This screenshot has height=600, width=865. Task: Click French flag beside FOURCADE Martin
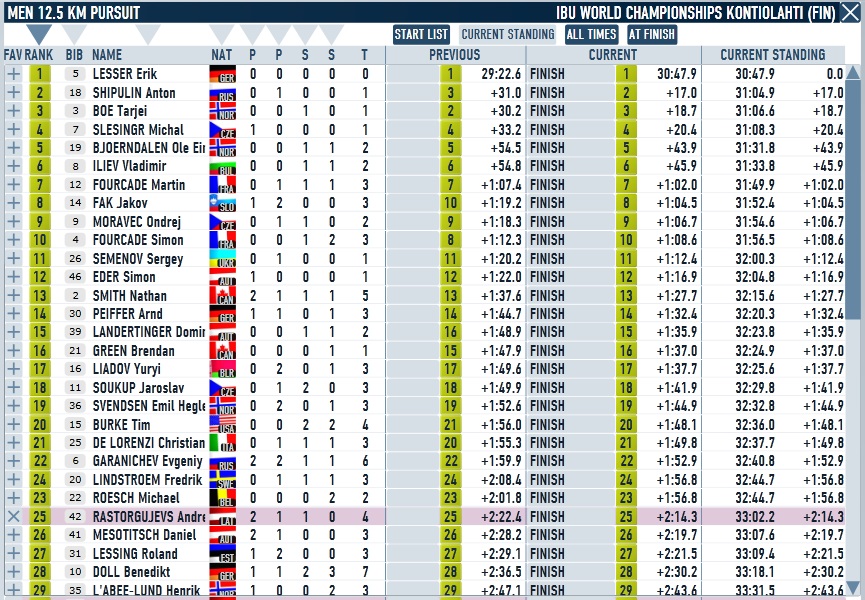click(x=223, y=185)
